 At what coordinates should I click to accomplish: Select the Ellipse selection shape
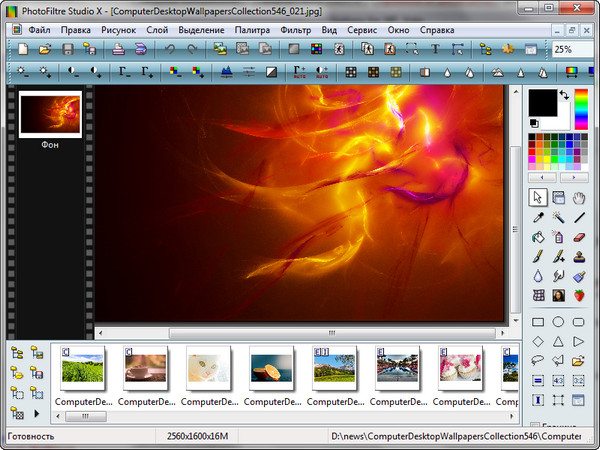click(x=559, y=322)
